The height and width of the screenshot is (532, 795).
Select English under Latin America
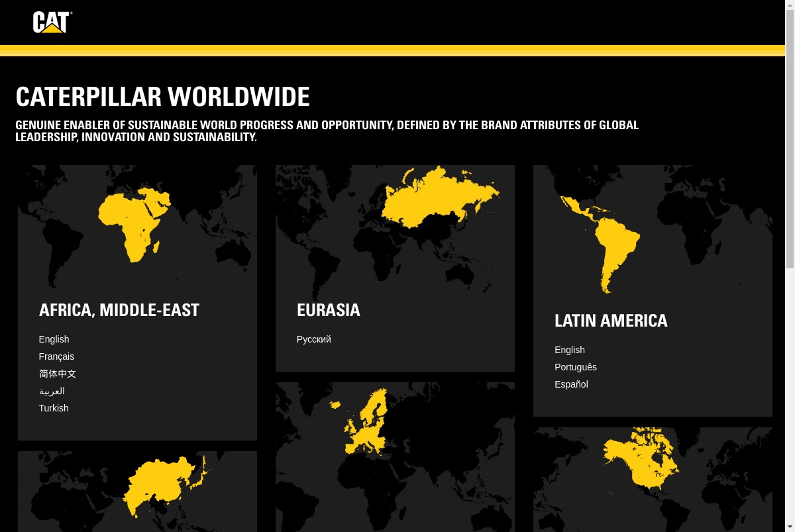570,350
